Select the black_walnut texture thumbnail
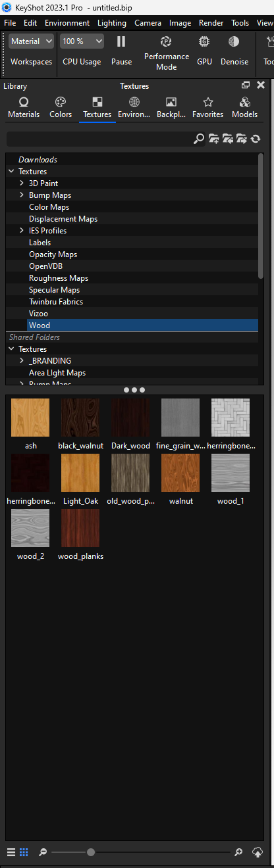274x868 pixels. click(80, 418)
